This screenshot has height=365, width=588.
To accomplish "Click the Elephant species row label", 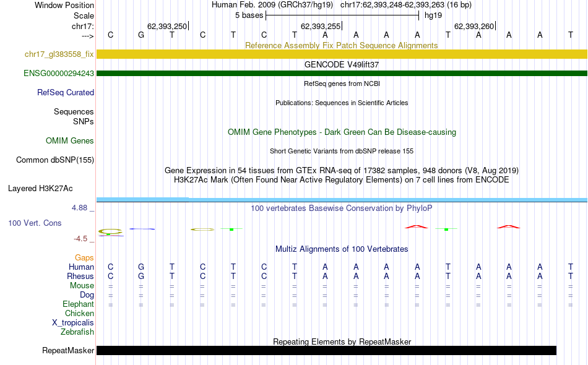I will 79,304.
